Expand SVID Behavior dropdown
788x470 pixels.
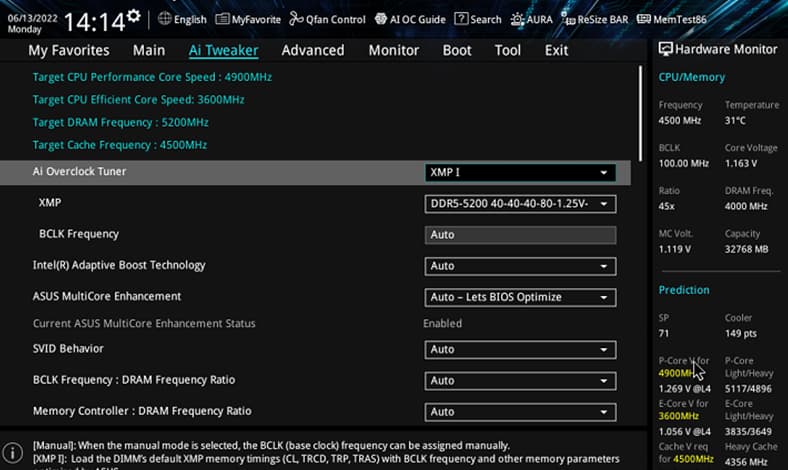pos(520,349)
